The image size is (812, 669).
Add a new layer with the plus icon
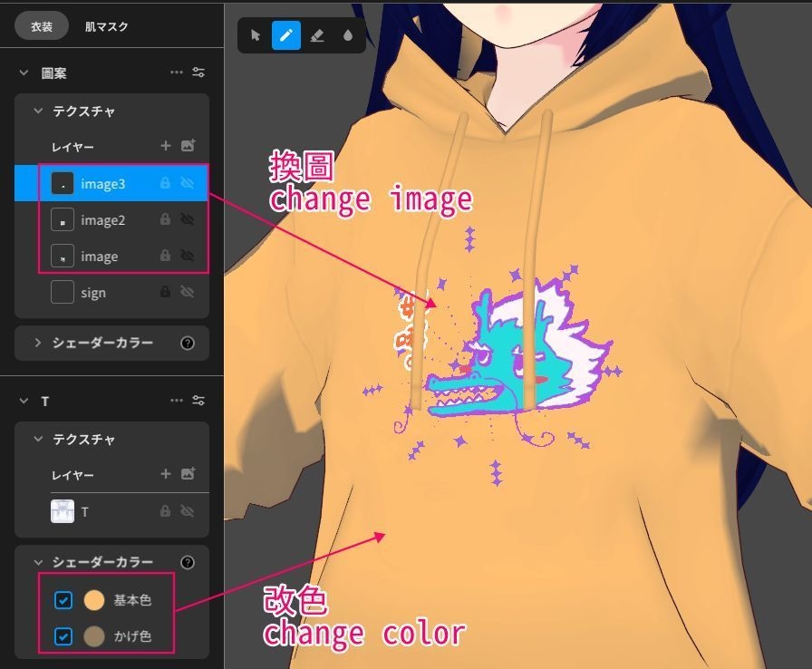pyautogui.click(x=166, y=146)
